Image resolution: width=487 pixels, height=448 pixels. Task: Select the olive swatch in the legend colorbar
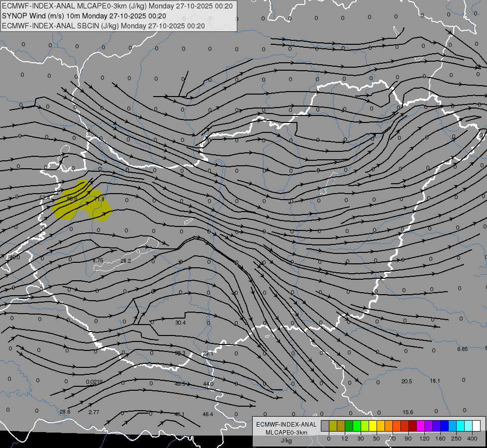[x=333, y=426]
